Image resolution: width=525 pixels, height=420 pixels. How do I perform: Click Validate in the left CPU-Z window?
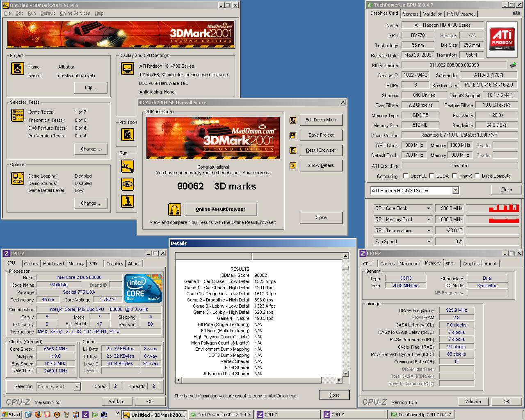116,402
